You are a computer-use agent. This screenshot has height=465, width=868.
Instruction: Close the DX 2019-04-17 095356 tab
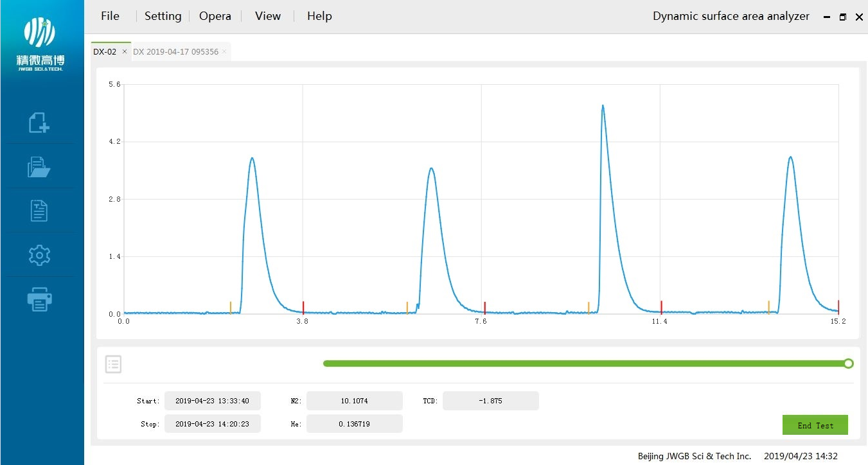tap(224, 52)
